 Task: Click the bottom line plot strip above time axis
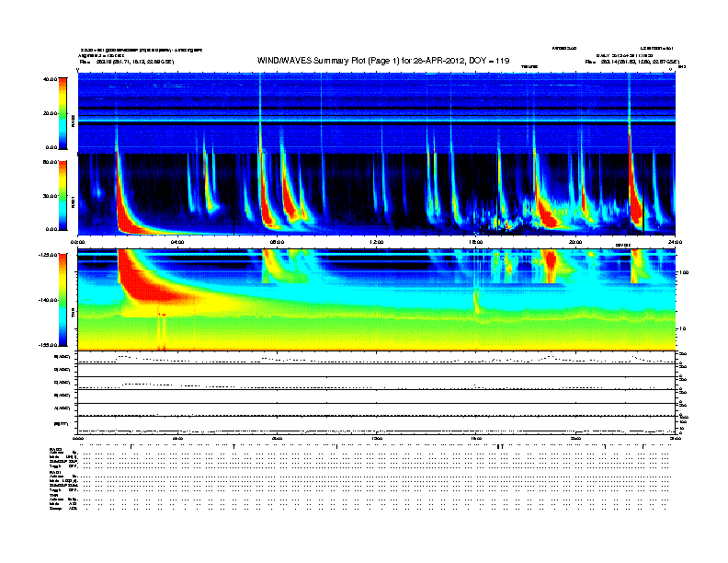click(x=376, y=425)
